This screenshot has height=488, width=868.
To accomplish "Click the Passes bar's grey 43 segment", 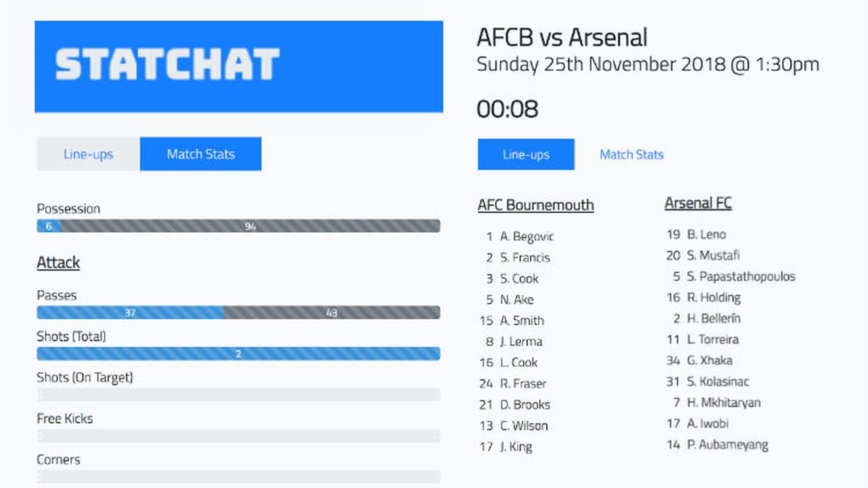I will point(331,313).
